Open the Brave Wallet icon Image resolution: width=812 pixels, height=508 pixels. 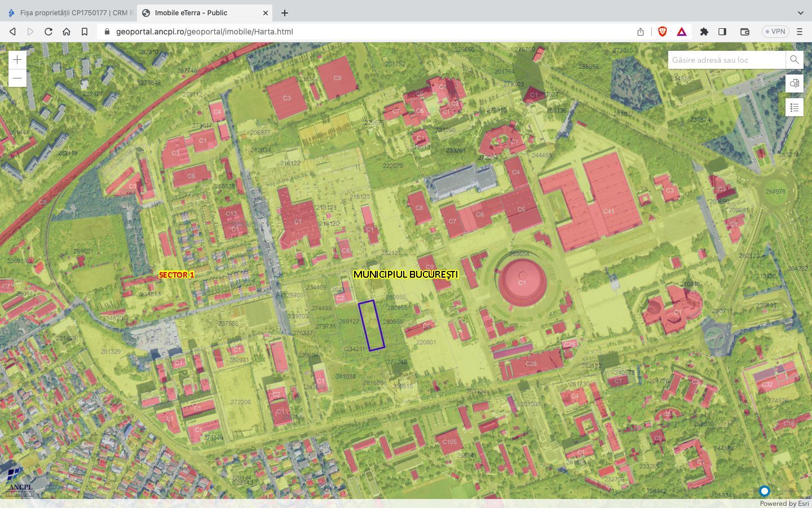pyautogui.click(x=744, y=32)
